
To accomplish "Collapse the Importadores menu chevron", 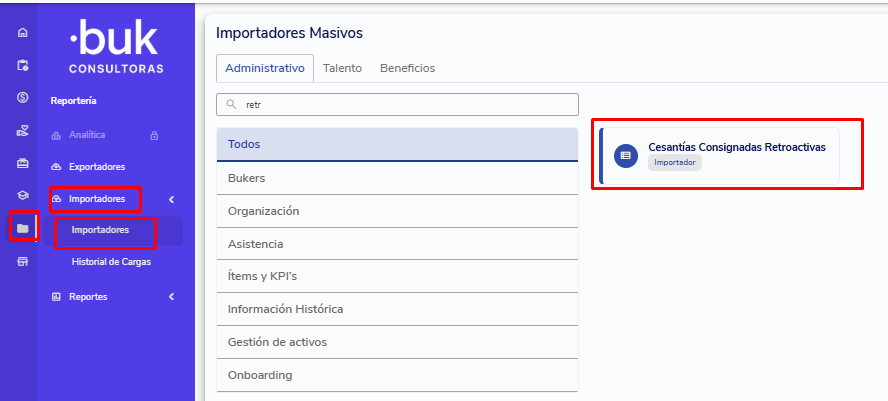I will (x=171, y=199).
